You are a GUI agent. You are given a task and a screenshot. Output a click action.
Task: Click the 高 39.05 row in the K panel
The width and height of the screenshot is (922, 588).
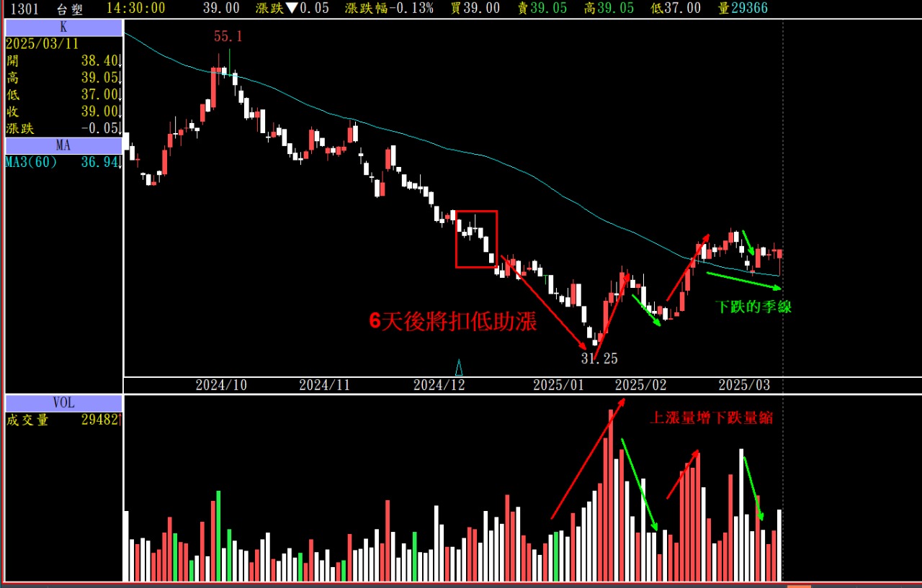point(63,78)
